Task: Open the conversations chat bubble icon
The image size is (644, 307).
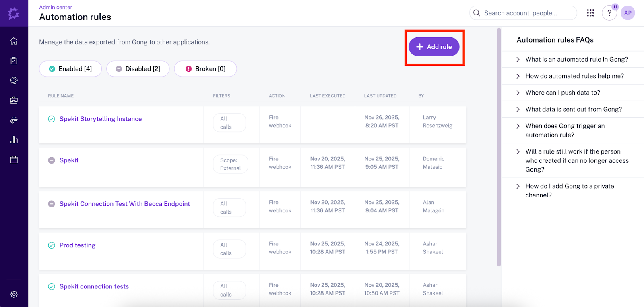Action: (x=14, y=81)
